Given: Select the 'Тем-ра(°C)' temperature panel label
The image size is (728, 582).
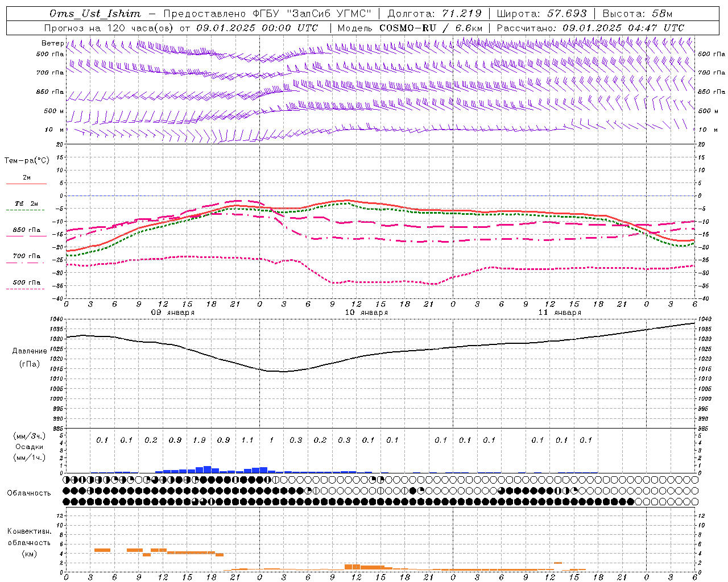Looking at the screenshot, I should [x=27, y=161].
